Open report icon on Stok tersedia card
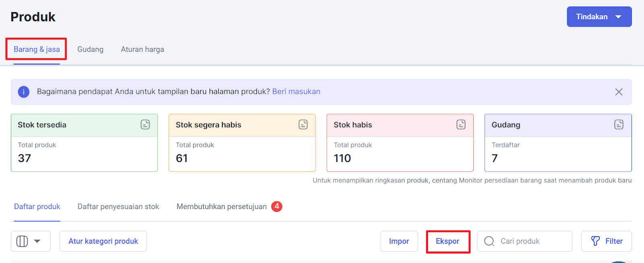Viewport: 644px width, 263px height. coord(145,124)
